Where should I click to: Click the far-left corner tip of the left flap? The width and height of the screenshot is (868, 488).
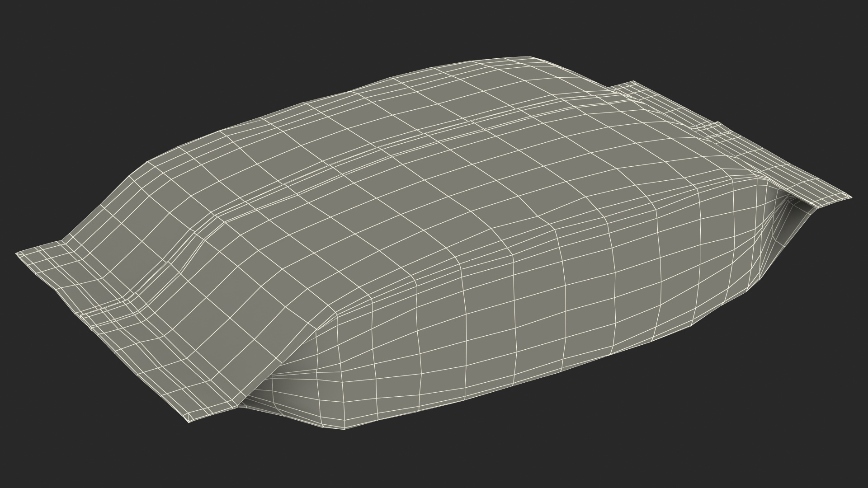[x=17, y=254]
